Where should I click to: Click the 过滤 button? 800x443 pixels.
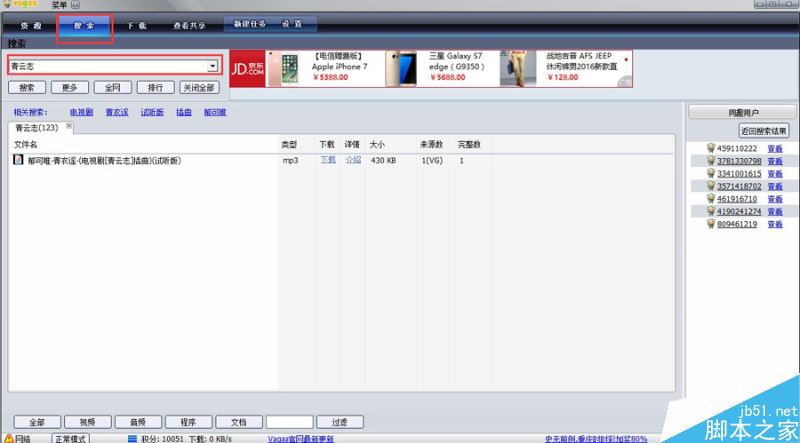pos(340,422)
